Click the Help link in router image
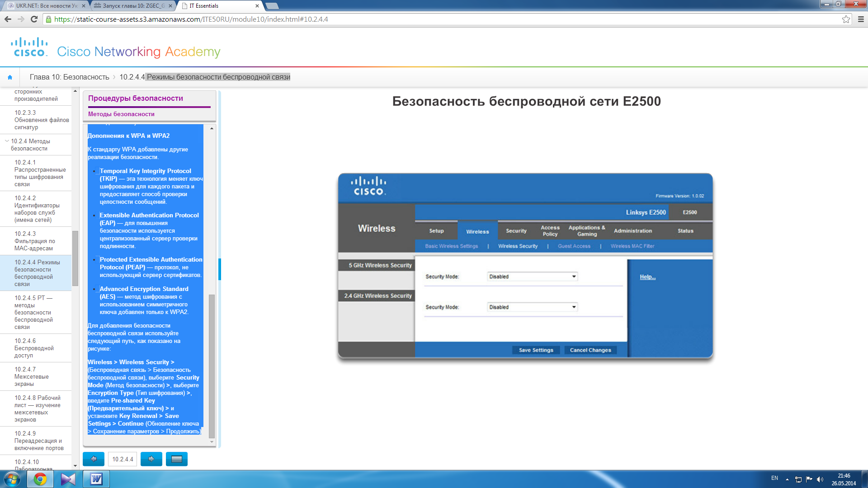Image resolution: width=868 pixels, height=488 pixels. click(647, 277)
